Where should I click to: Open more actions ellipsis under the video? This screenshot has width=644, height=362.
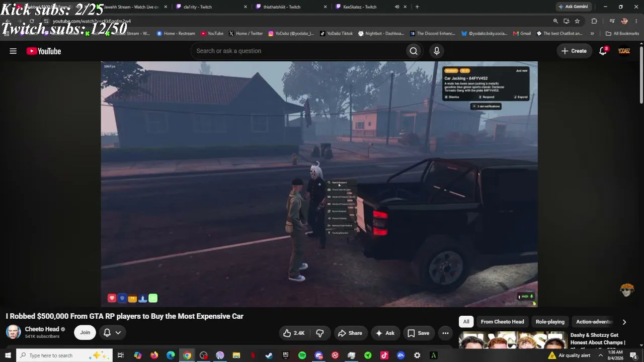tap(445, 333)
